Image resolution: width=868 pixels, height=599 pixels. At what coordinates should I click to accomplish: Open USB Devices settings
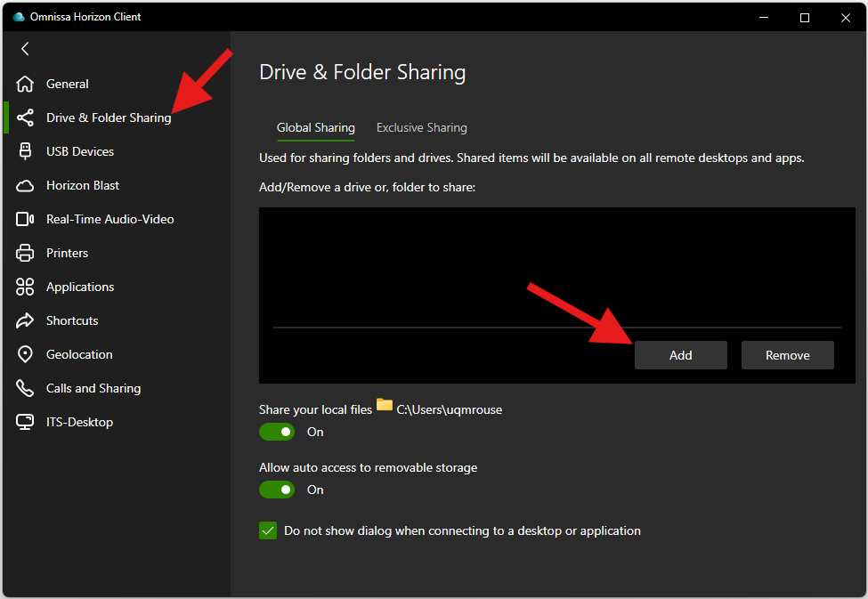(x=79, y=151)
